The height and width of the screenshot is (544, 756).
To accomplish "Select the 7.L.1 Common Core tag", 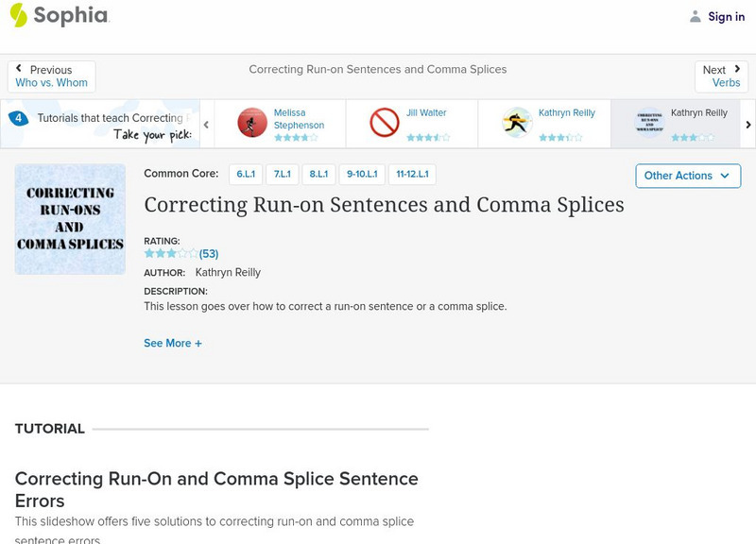I will 282,175.
